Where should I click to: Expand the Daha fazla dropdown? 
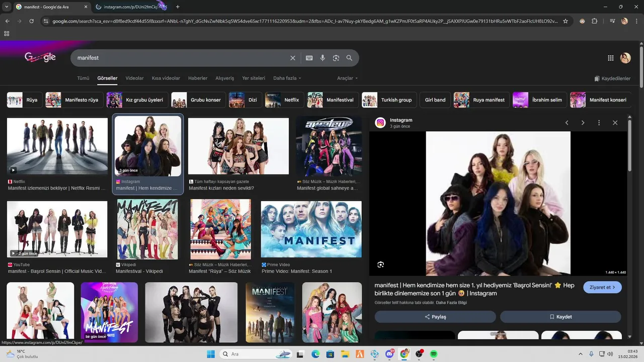pyautogui.click(x=287, y=78)
